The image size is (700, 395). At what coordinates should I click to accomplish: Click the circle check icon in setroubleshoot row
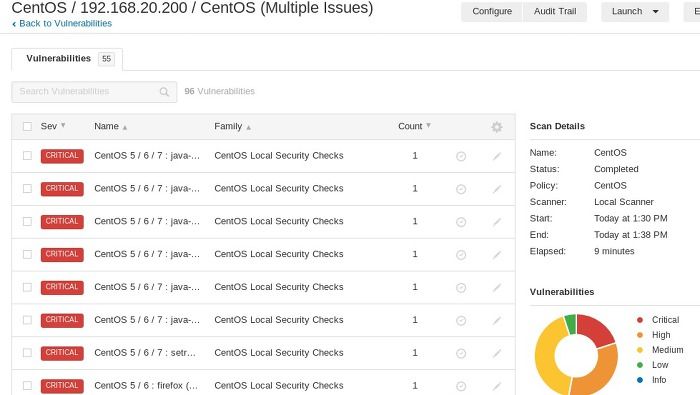point(461,353)
